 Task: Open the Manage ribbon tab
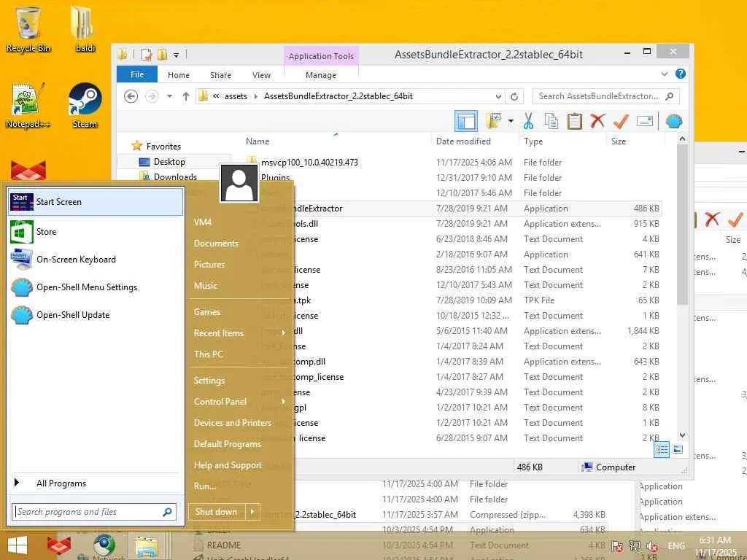[321, 75]
